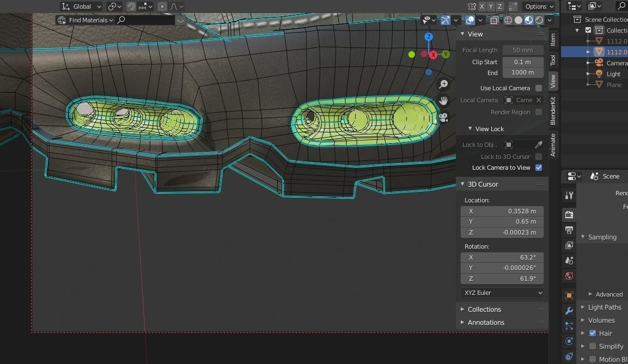Screen dimensions: 628x364
Task: Click the cursor Rotation Z 61.9° field
Action: click(x=502, y=279)
